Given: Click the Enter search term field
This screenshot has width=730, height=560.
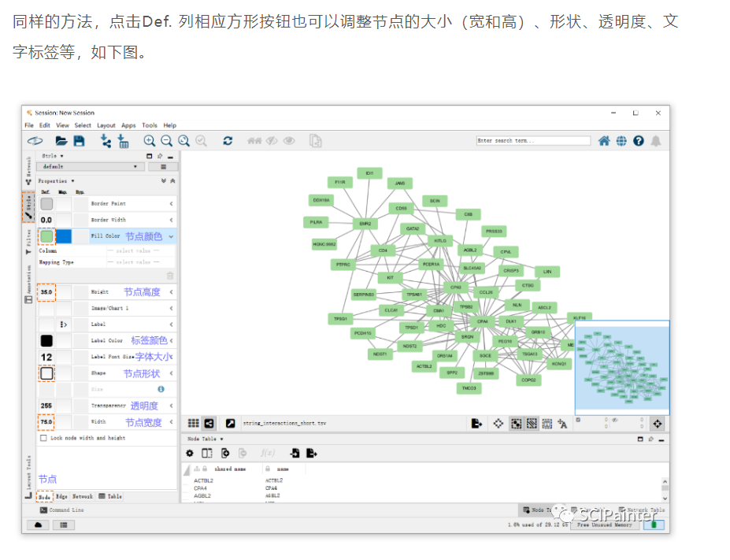Looking at the screenshot, I should [x=534, y=140].
